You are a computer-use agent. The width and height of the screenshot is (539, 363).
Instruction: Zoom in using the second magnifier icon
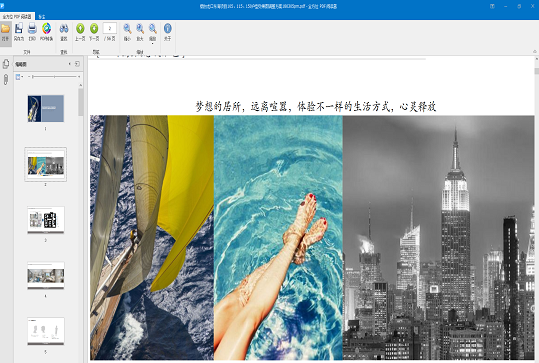140,32
